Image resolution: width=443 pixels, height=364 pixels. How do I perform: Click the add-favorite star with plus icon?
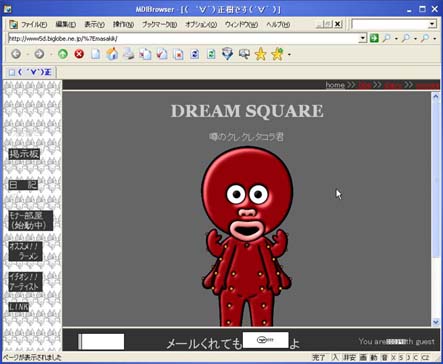[x=277, y=54]
